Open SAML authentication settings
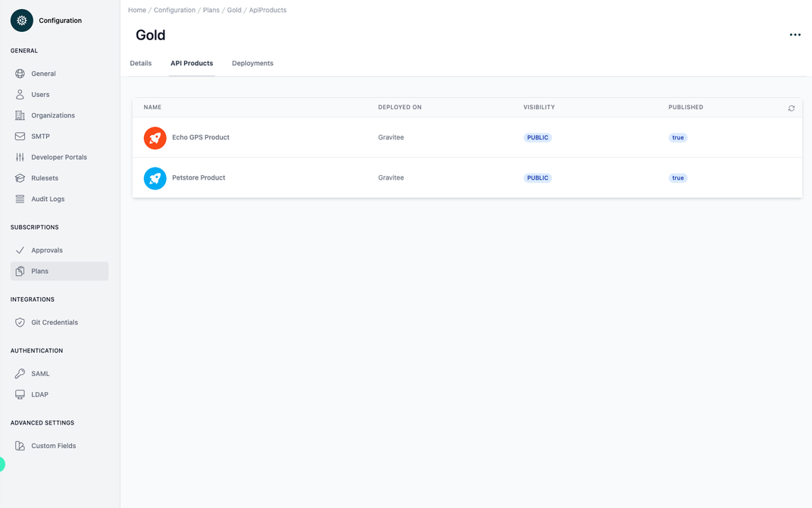The height and width of the screenshot is (508, 812). (x=20, y=373)
